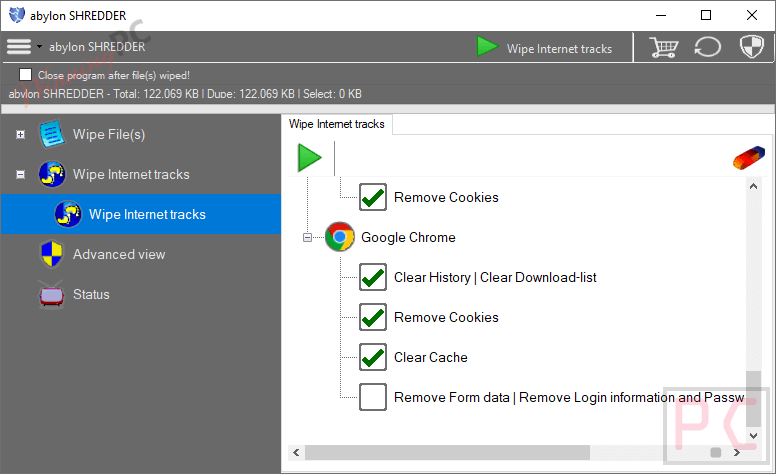Click selected Wipe Internet tracks sub-item icon
This screenshot has height=474, width=776.
pyautogui.click(x=68, y=214)
